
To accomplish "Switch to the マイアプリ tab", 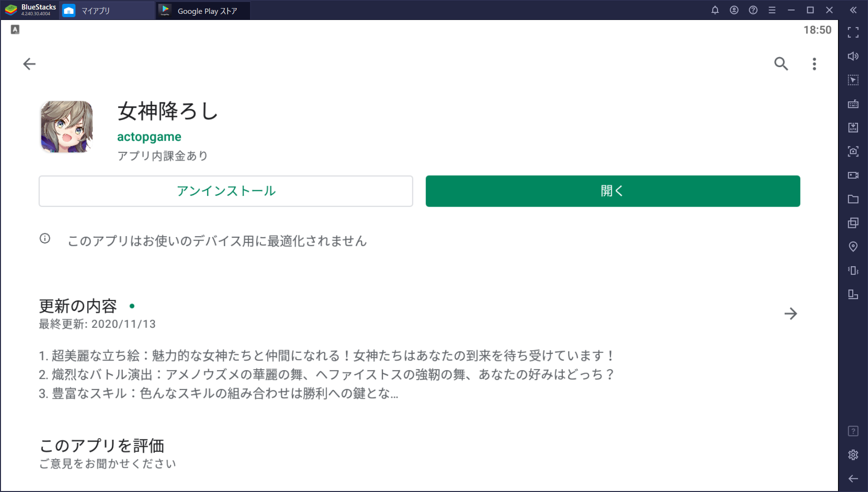I will point(107,10).
